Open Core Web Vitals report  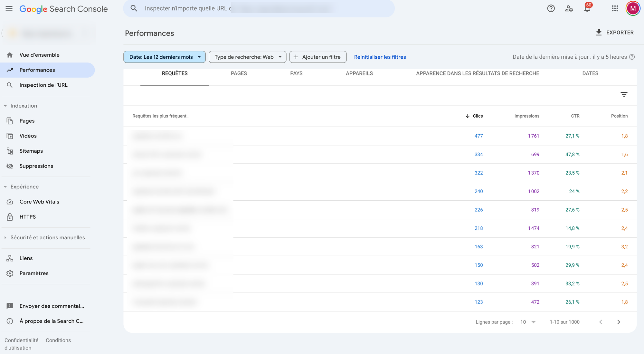point(39,202)
